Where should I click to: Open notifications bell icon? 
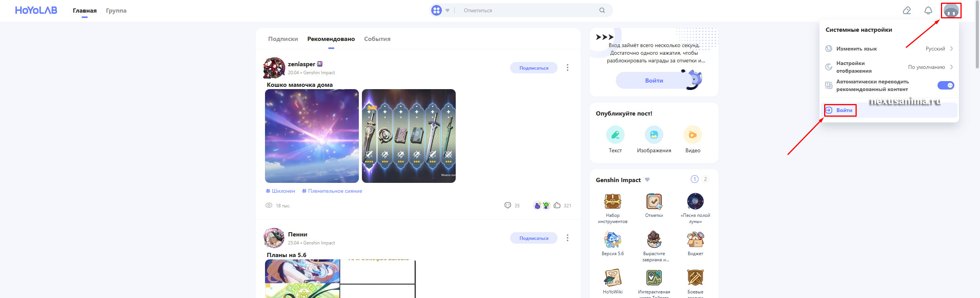click(928, 10)
